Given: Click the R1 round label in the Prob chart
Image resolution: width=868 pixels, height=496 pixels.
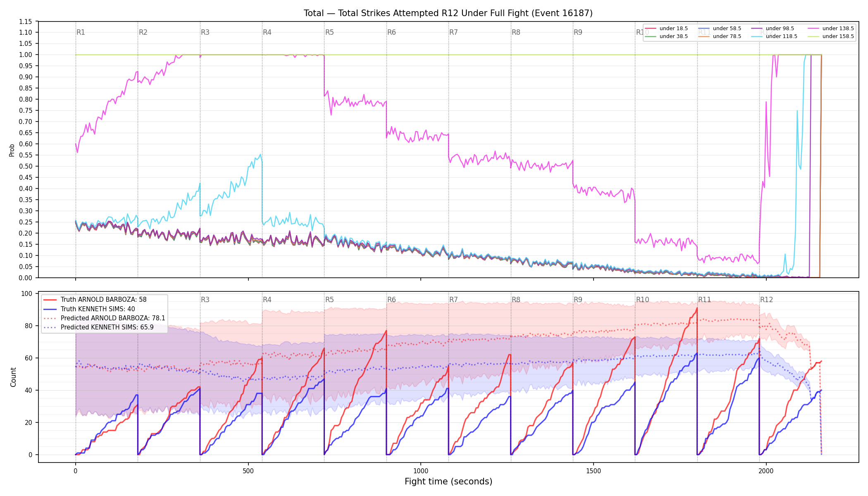Looking at the screenshot, I should pyautogui.click(x=81, y=32).
